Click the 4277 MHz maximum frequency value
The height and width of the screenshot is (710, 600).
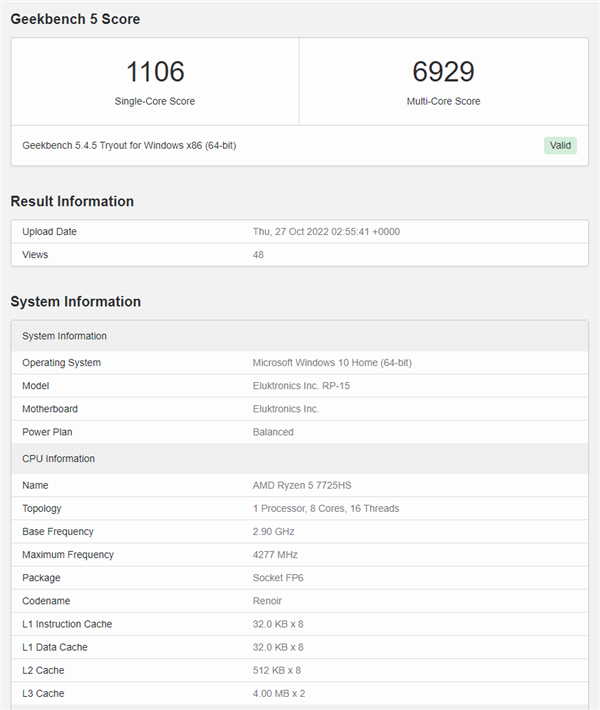tap(273, 555)
